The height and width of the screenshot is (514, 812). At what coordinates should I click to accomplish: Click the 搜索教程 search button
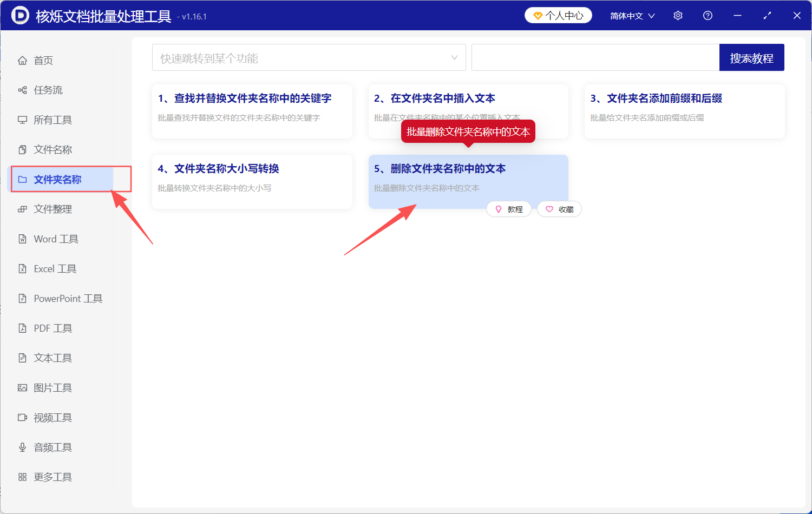tap(751, 57)
